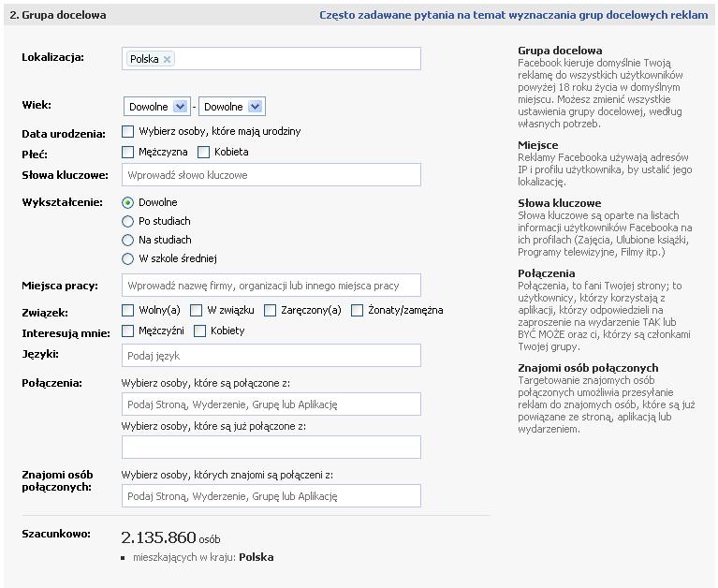This screenshot has width=718, height=588.
Task: Check the Wolny(a) relationship checkbox
Action: click(x=127, y=311)
